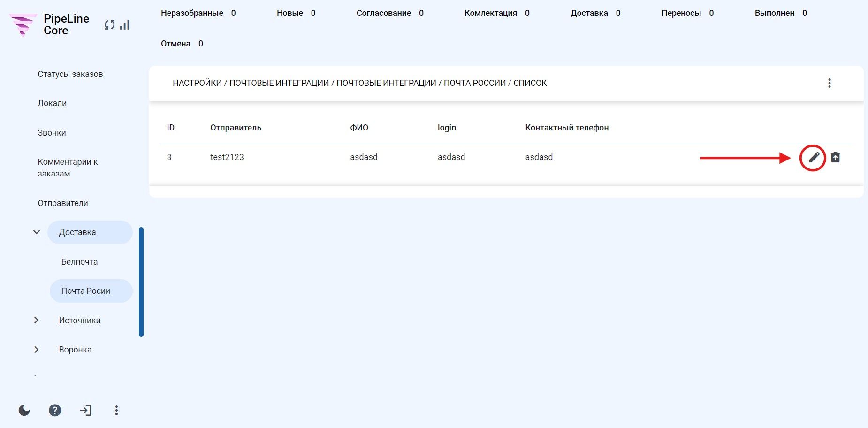Edit the test2123 sender with pencil icon

814,157
